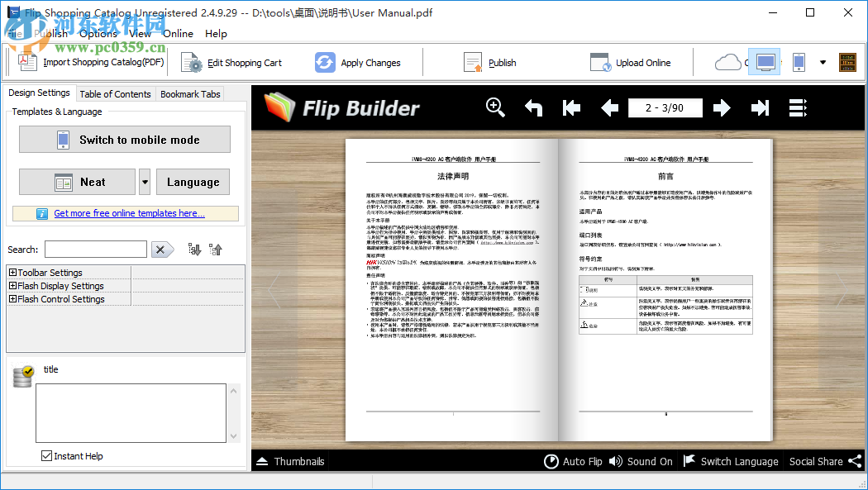Screen dimensions: 868x490
Task: Open the Options menu
Action: [98, 34]
